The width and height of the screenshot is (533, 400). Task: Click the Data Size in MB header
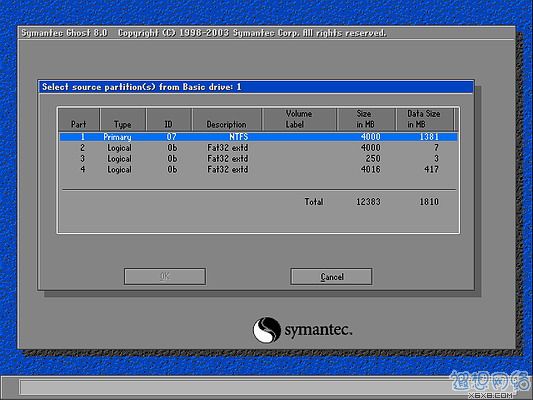pos(425,120)
